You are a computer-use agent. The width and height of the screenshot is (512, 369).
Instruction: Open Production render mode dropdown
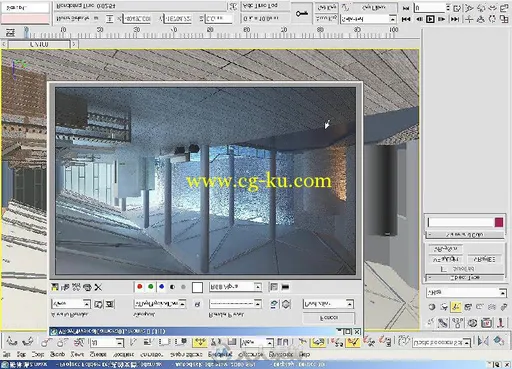[328, 304]
